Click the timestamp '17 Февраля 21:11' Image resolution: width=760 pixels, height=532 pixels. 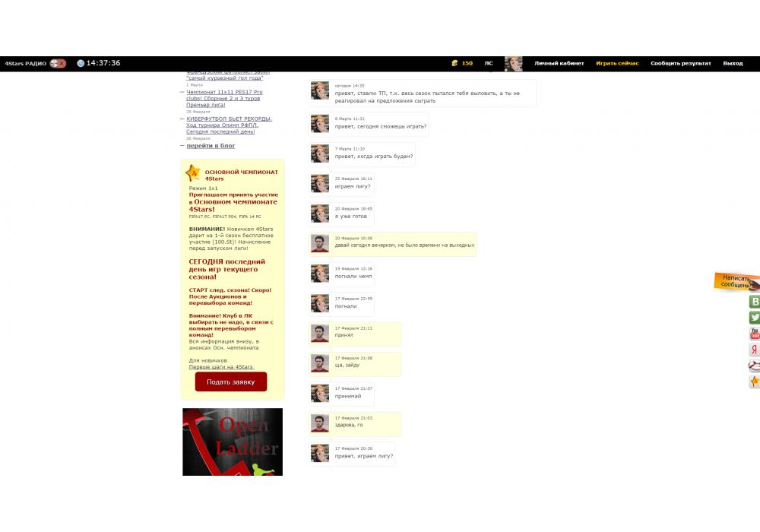(x=353, y=328)
